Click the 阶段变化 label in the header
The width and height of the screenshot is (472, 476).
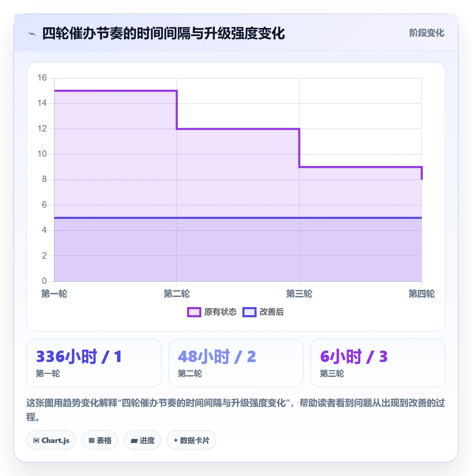pyautogui.click(x=426, y=33)
